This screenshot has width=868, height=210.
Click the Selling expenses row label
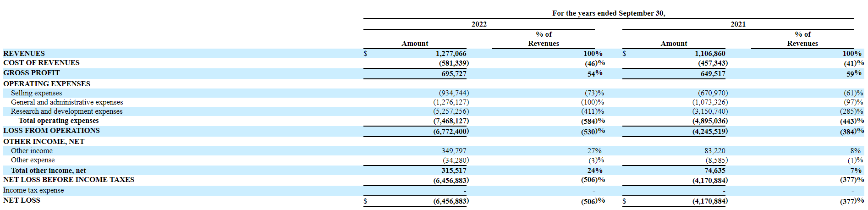[36, 93]
